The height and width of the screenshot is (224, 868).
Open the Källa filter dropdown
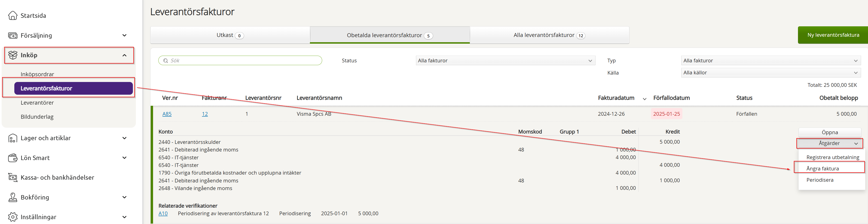pyautogui.click(x=771, y=73)
